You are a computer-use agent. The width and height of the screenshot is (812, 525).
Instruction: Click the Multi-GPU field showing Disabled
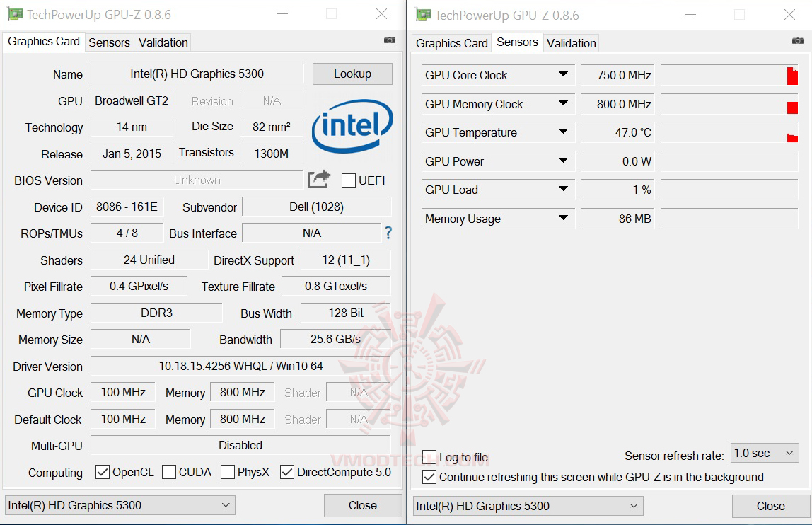[x=240, y=445]
